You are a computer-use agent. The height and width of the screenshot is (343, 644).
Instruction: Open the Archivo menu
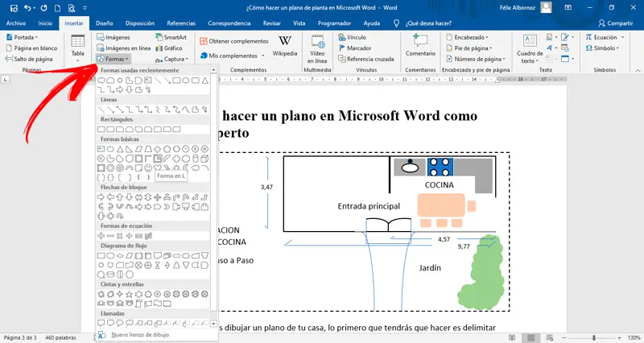(16, 23)
